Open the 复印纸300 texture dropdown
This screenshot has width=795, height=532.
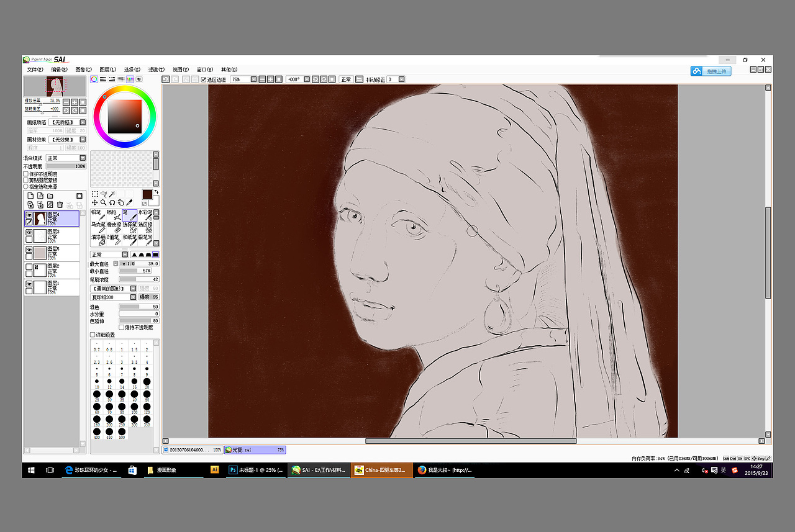point(113,297)
